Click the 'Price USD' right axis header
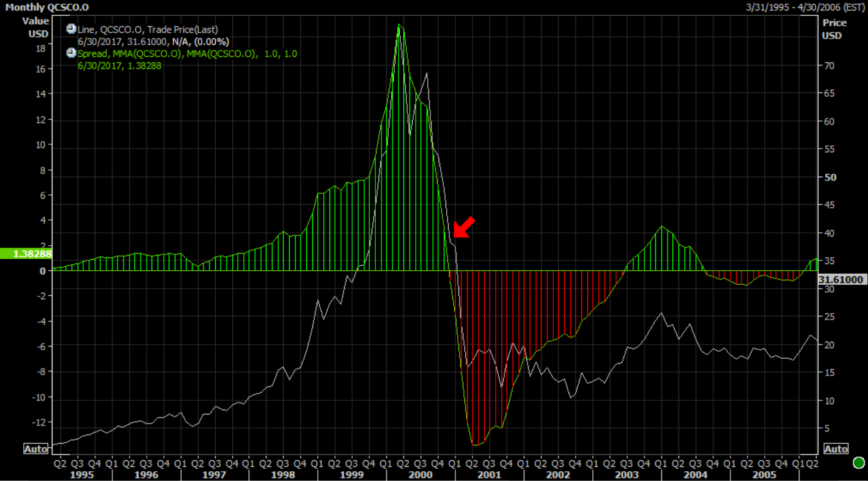868x481 pixels. coord(834,29)
